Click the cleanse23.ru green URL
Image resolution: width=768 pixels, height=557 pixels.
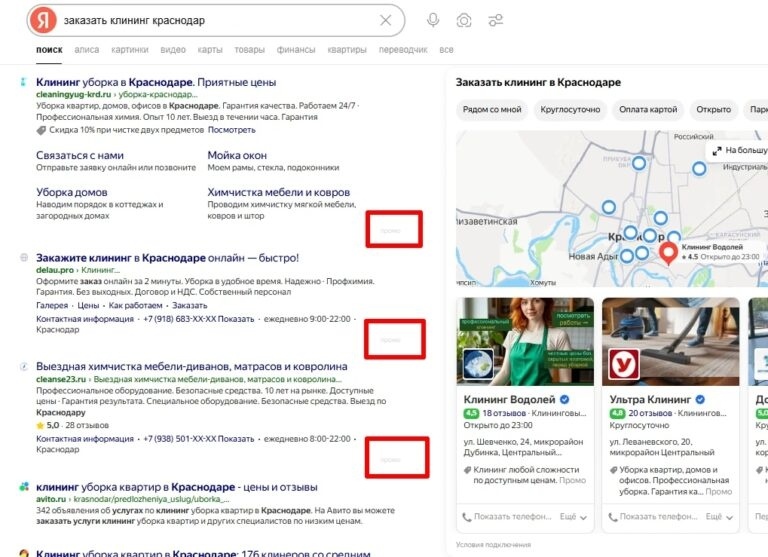(61, 379)
